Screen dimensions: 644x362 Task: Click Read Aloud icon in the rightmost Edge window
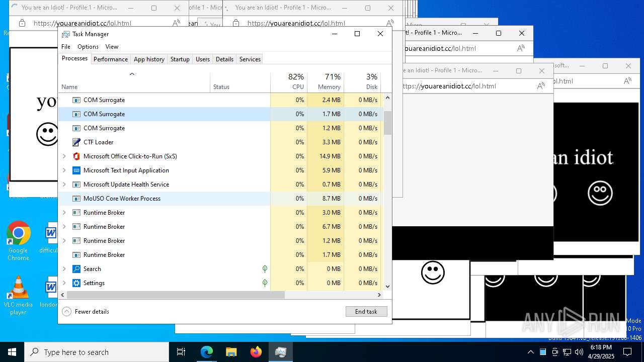[x=627, y=81]
